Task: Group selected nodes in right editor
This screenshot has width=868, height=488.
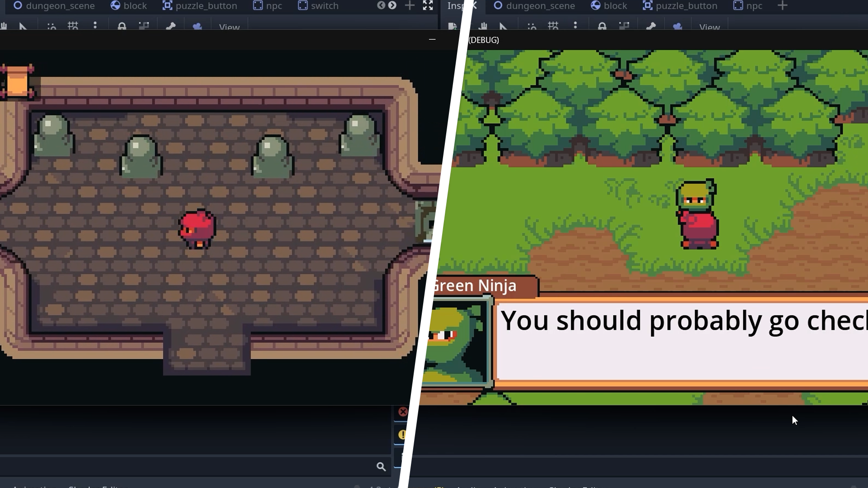Action: [x=624, y=26]
